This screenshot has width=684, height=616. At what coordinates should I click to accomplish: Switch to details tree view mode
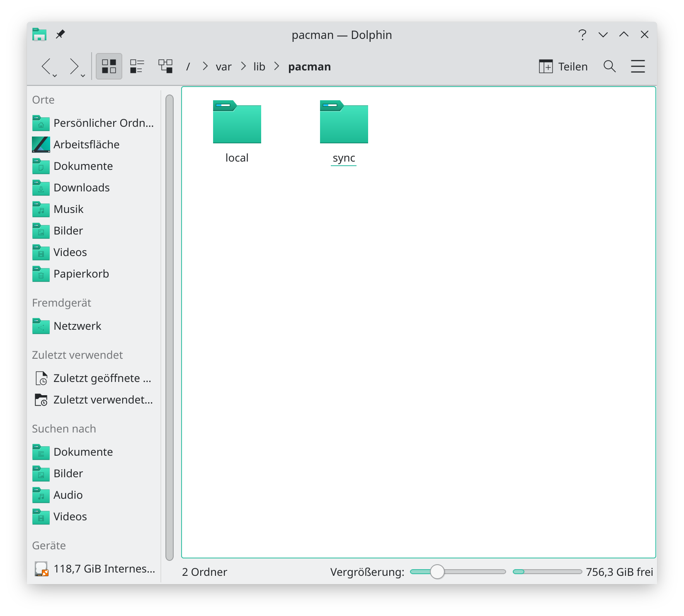click(x=165, y=66)
